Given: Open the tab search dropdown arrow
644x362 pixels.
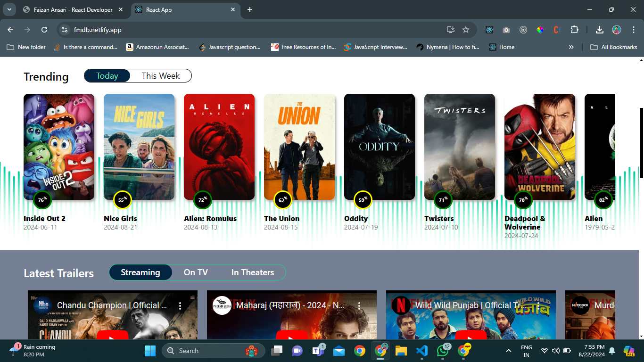Looking at the screenshot, I should point(9,9).
